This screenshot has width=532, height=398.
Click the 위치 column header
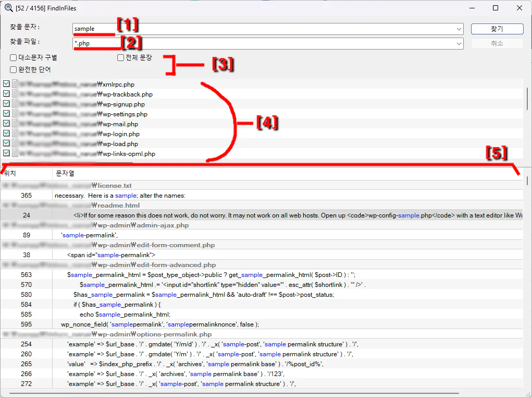pyautogui.click(x=10, y=173)
